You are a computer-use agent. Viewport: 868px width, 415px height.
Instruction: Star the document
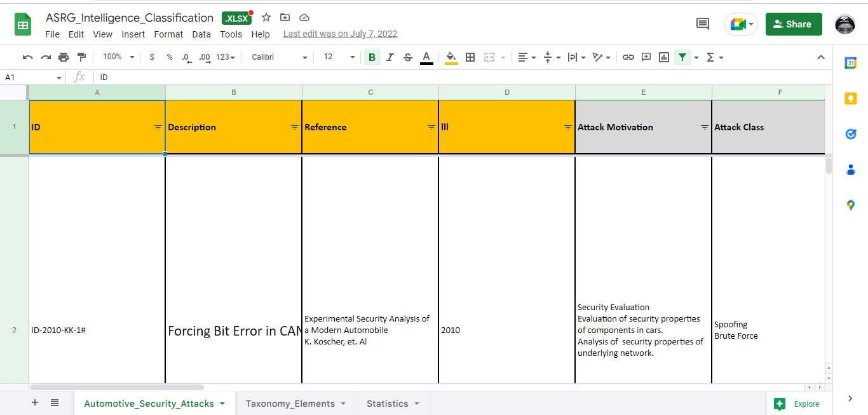tap(266, 18)
